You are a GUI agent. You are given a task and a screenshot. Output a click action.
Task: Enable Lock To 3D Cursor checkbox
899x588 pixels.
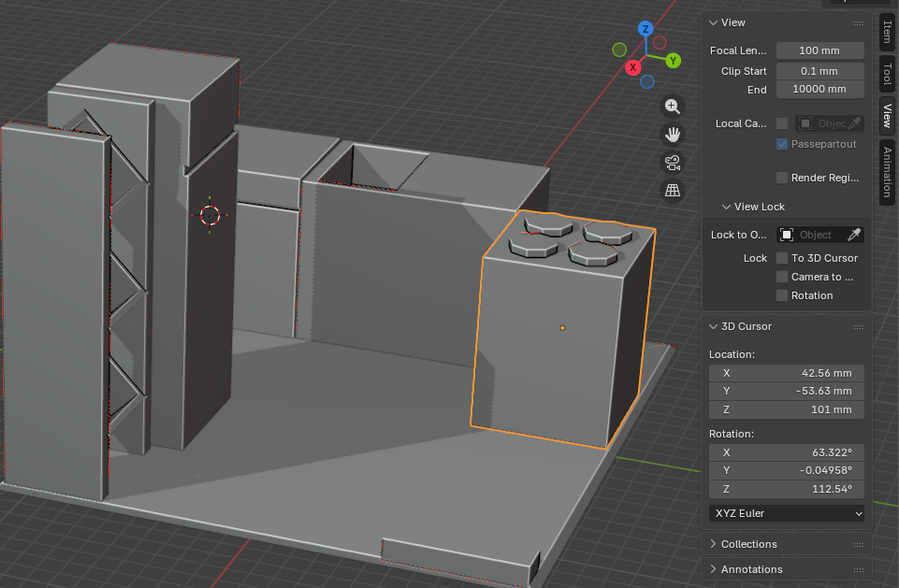(x=782, y=258)
